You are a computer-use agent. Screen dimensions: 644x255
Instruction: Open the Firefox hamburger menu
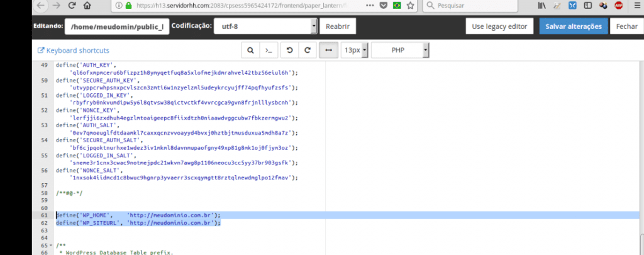[635, 6]
